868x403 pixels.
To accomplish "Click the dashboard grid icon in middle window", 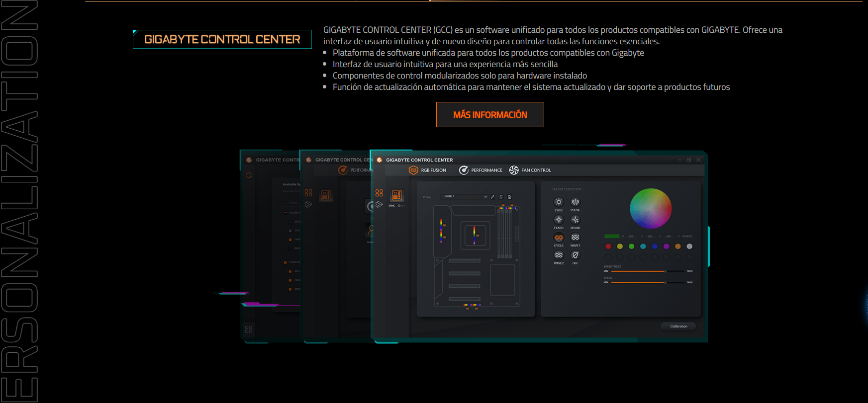I will (308, 193).
